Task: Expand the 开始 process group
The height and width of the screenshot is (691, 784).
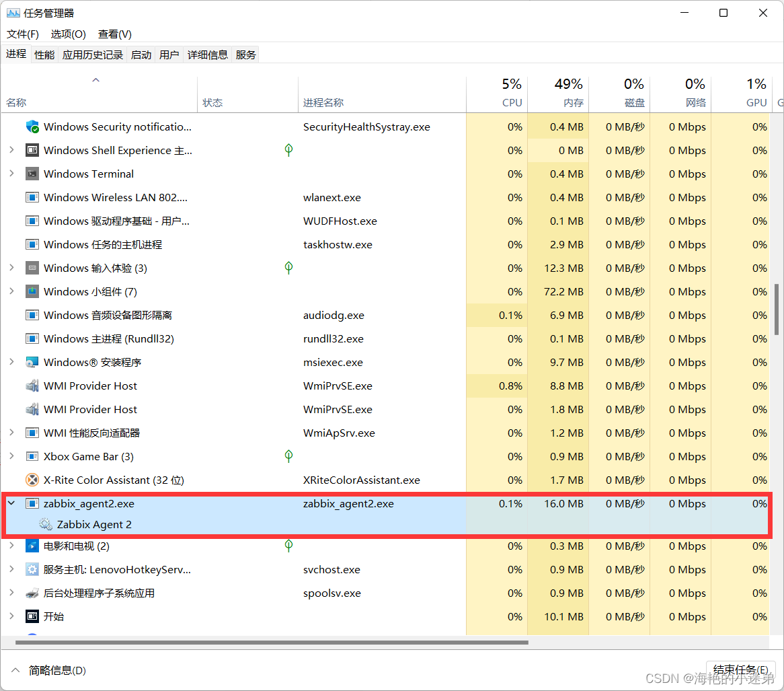Action: point(11,616)
